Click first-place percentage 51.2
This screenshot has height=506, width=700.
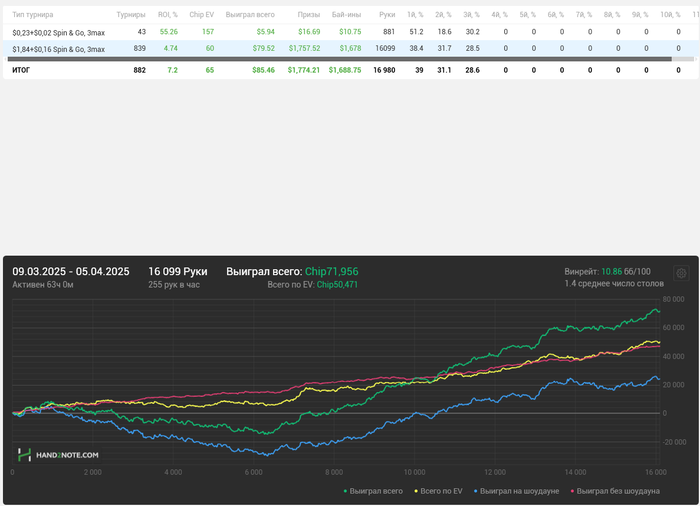416,32
